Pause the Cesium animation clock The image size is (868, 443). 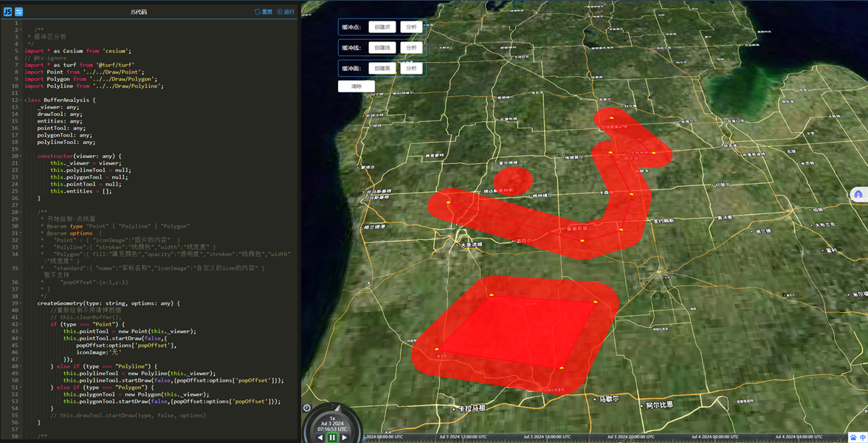332,437
